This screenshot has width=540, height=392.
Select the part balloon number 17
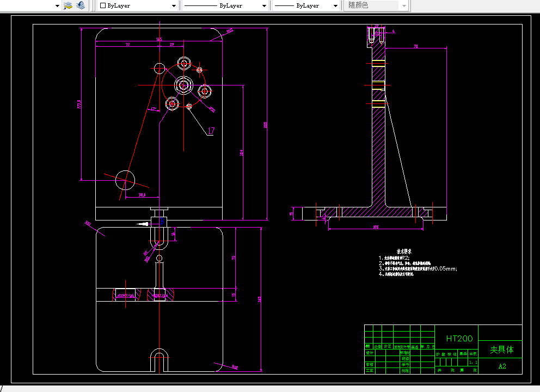point(211,131)
